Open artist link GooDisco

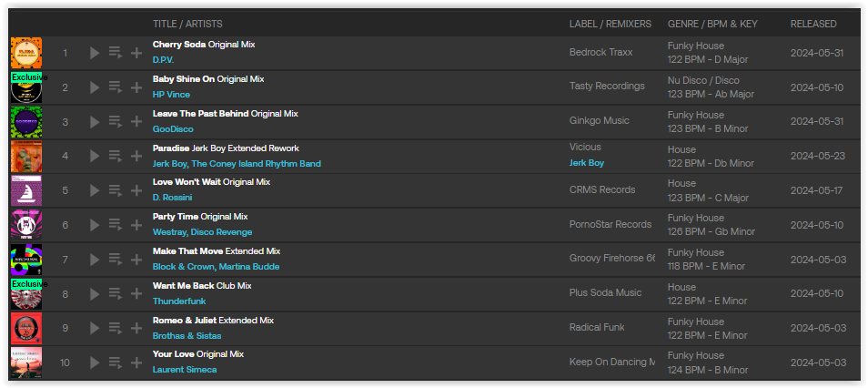(x=173, y=129)
